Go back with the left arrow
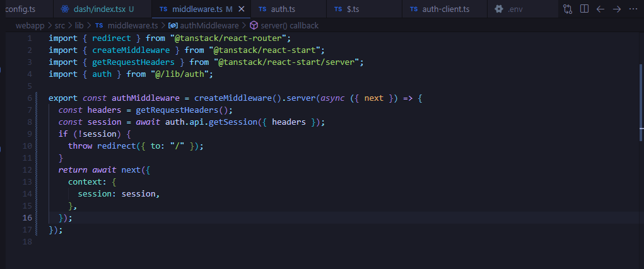 600,9
